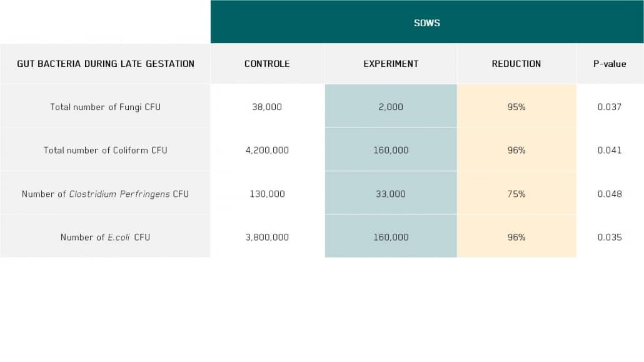Select the 0.035 P-value for E.coli

point(610,237)
